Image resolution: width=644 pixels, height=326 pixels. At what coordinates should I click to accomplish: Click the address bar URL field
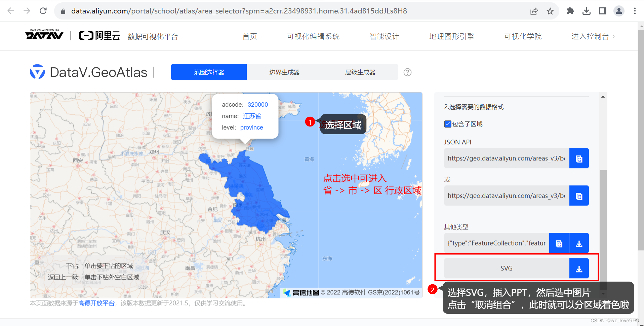[239, 11]
